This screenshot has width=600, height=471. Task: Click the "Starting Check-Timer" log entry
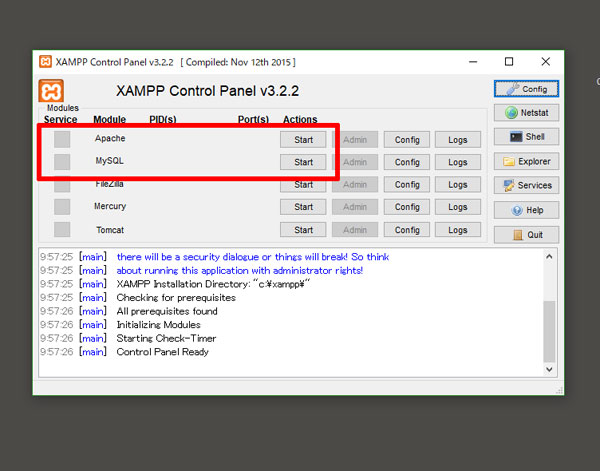166,338
